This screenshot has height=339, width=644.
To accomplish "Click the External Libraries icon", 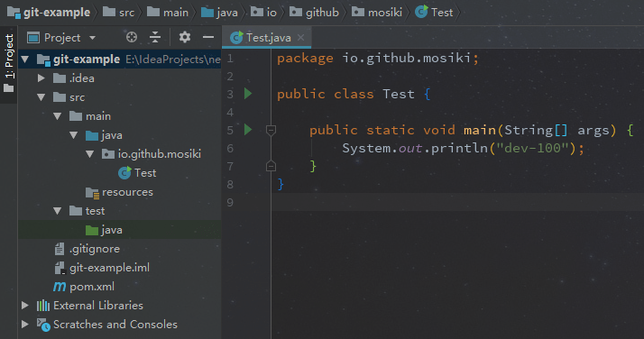I will [x=43, y=306].
